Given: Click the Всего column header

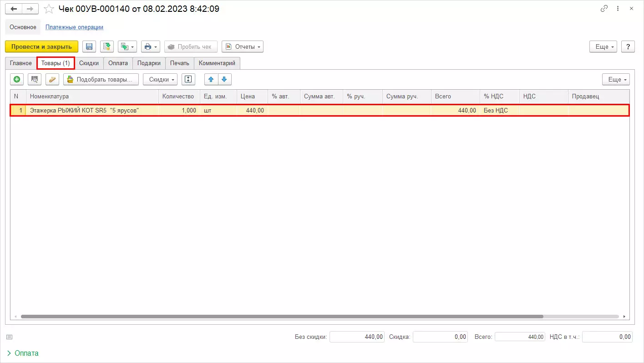Looking at the screenshot, I should pos(456,96).
